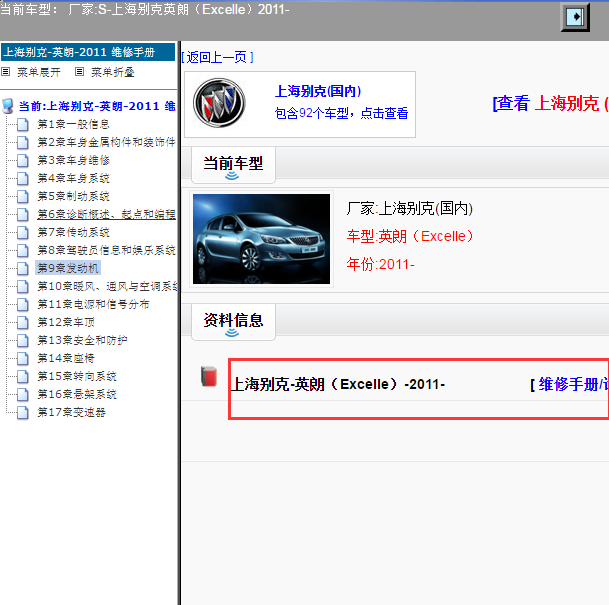Click page icon for 第9章发动机
This screenshot has height=605, width=609.
(x=23, y=268)
